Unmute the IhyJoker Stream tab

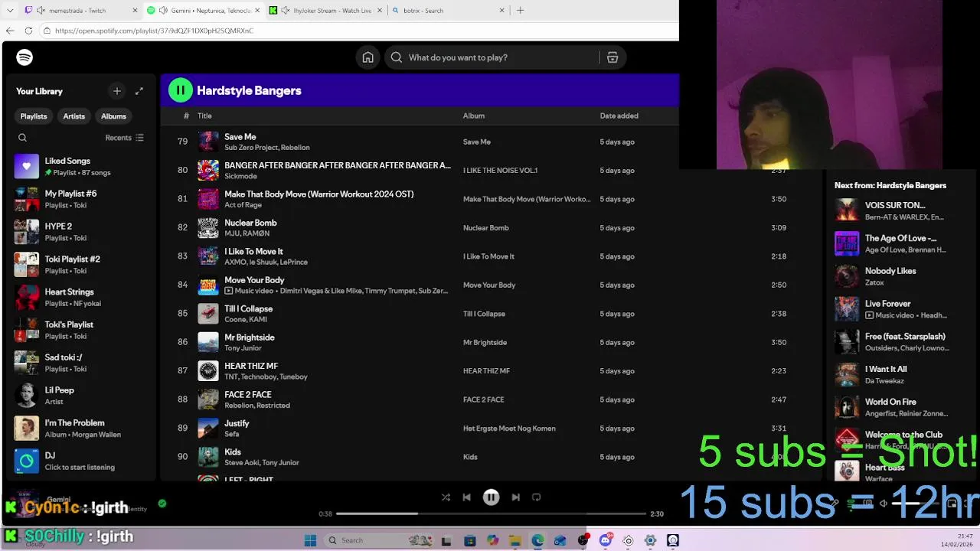(286, 11)
